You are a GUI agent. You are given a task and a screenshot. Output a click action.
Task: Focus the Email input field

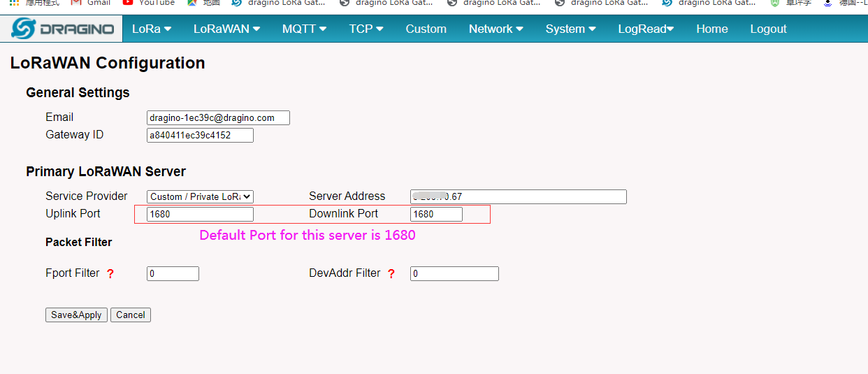click(x=218, y=118)
